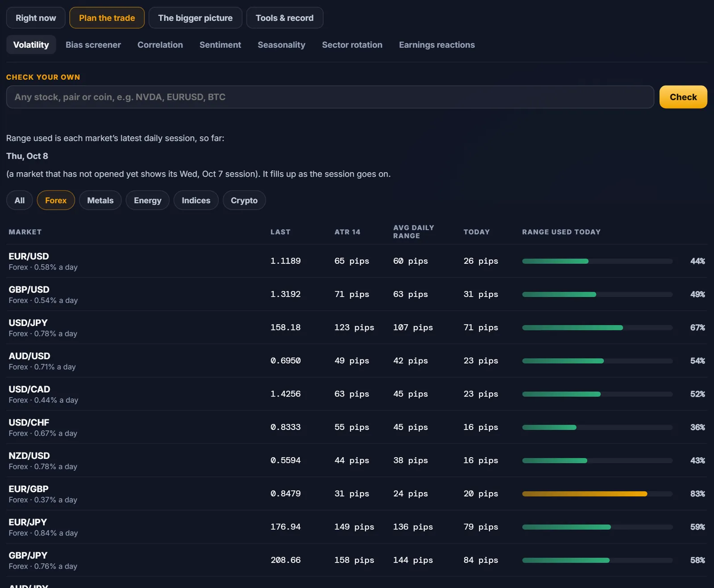Open NZD/USD market entry
This screenshot has width=714, height=588.
pos(357,460)
